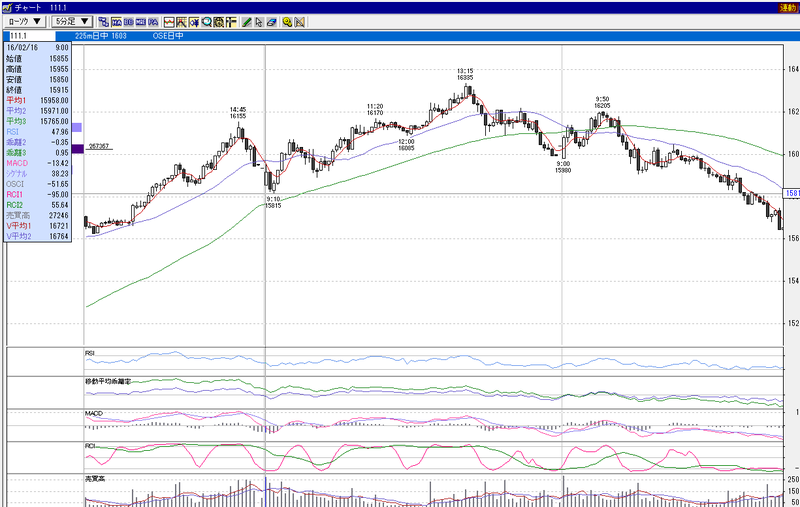Click the 9:10 15815 low annotation

click(x=273, y=202)
